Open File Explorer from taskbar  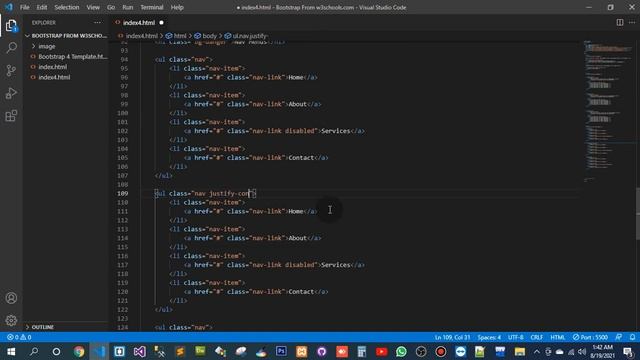[520, 351]
